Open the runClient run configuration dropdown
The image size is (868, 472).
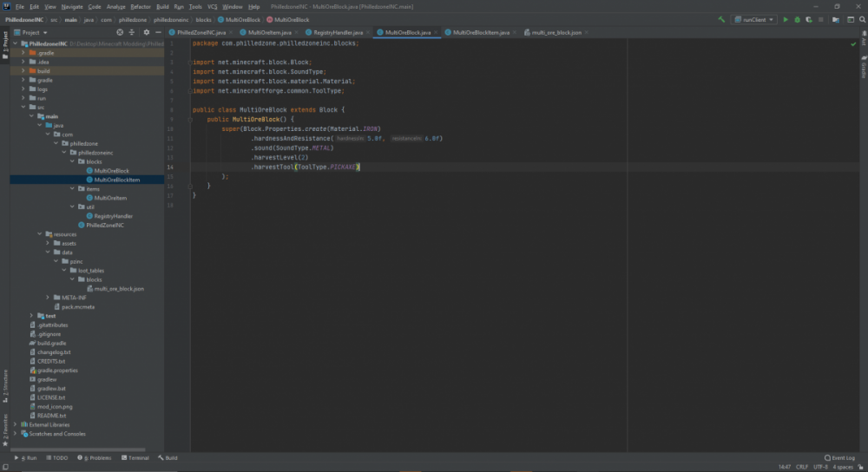(x=754, y=19)
